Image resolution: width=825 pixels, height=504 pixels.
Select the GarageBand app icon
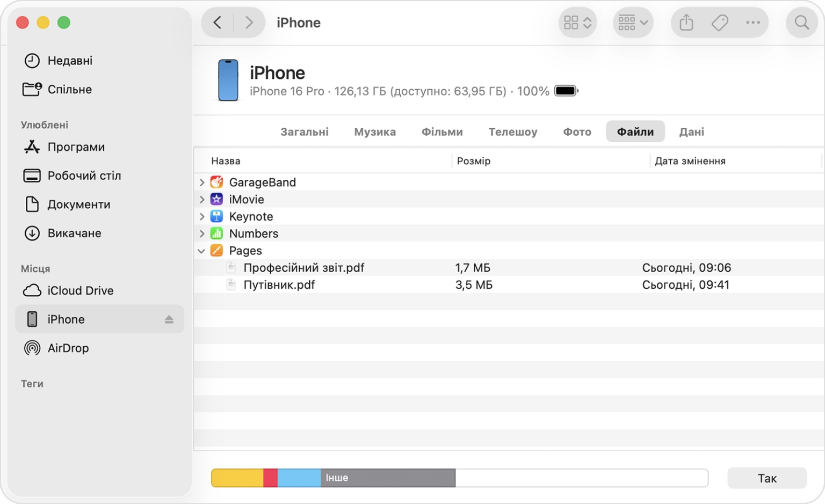pyautogui.click(x=216, y=182)
